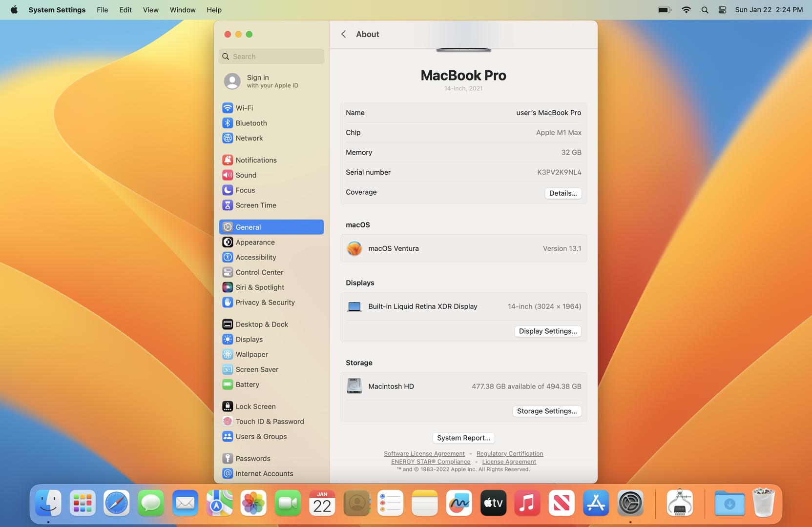Select Touch ID & Password
The width and height of the screenshot is (812, 527).
pyautogui.click(x=269, y=422)
